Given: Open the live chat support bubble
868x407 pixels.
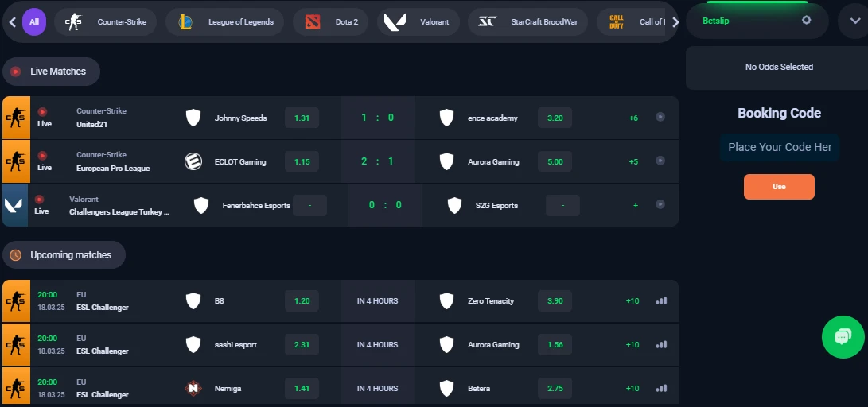Looking at the screenshot, I should click(843, 336).
